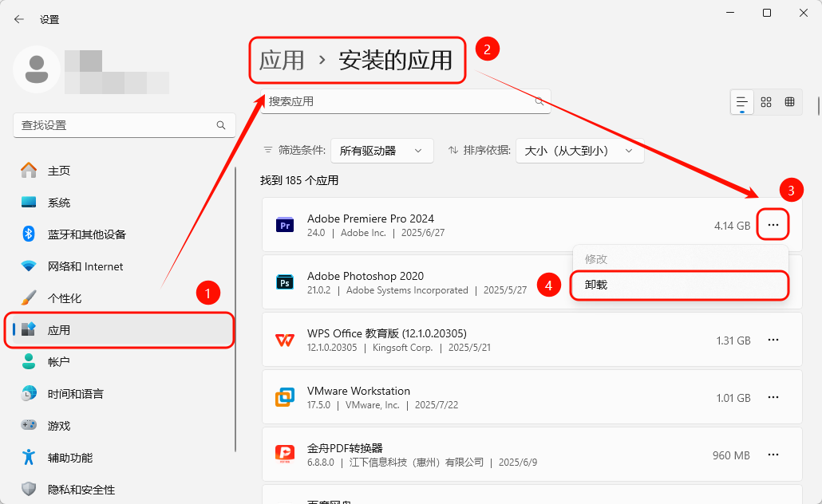Image resolution: width=822 pixels, height=504 pixels.
Task: Click the 主页 house icon
Action: (29, 171)
